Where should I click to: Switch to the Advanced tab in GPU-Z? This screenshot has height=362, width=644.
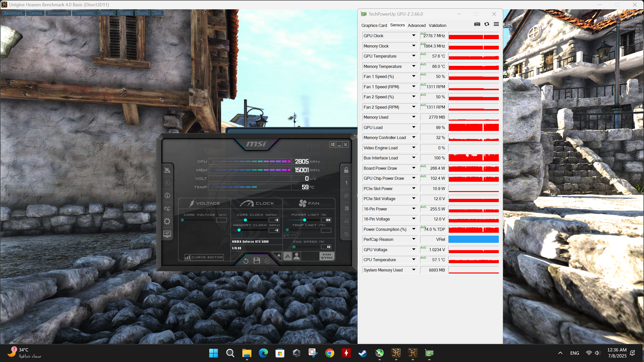pyautogui.click(x=417, y=25)
